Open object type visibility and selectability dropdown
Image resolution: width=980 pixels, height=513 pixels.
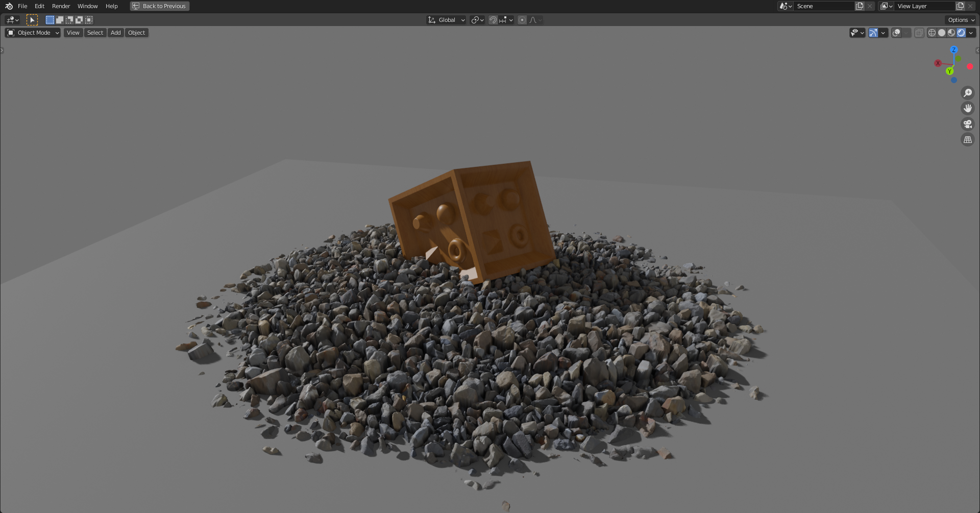click(x=857, y=33)
